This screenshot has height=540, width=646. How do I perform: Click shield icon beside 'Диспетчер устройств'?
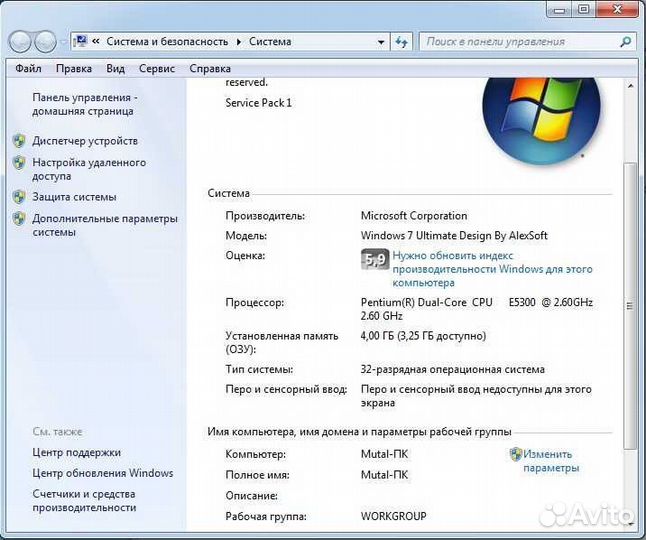(x=19, y=141)
